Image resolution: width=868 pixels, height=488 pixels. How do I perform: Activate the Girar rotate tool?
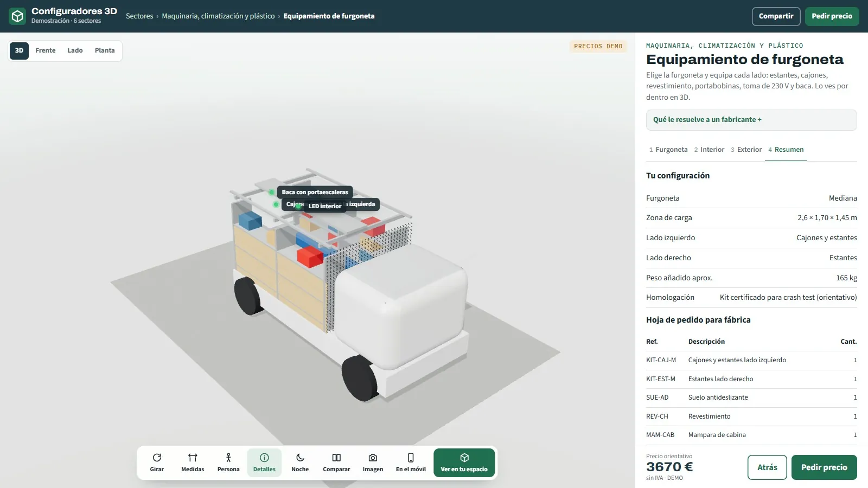pyautogui.click(x=157, y=463)
